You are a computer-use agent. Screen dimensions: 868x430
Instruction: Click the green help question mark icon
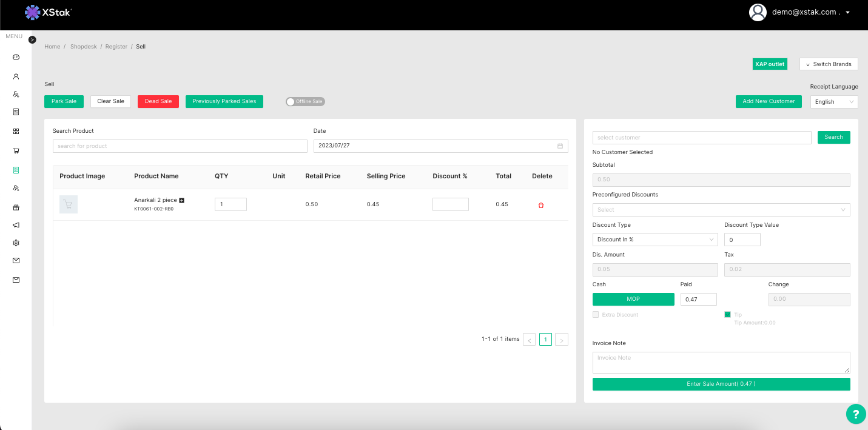(855, 414)
